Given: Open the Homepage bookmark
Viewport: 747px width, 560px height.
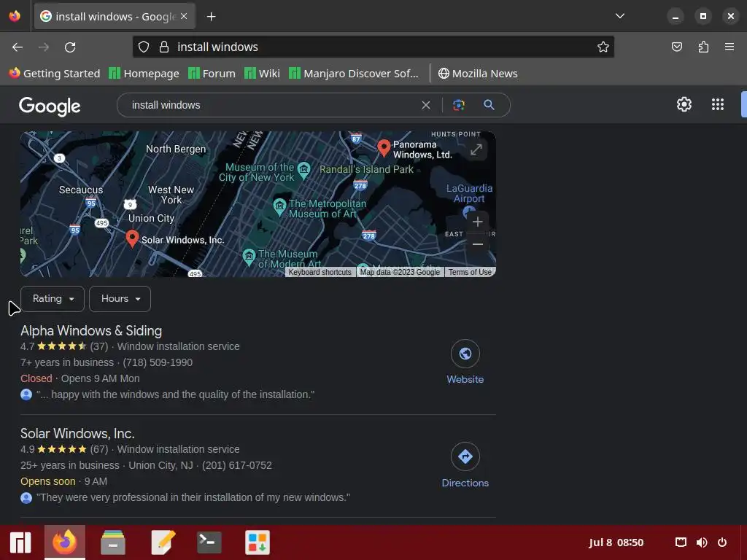Looking at the screenshot, I should point(144,74).
